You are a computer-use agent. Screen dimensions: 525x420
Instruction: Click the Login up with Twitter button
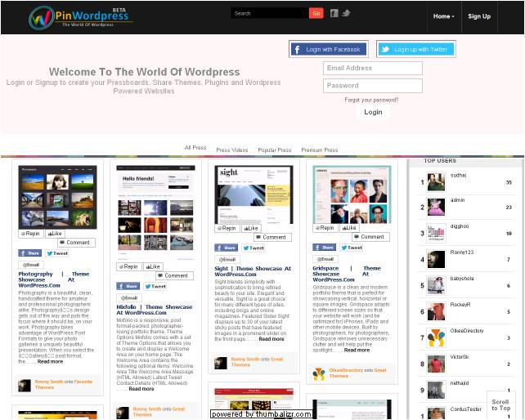415,49
